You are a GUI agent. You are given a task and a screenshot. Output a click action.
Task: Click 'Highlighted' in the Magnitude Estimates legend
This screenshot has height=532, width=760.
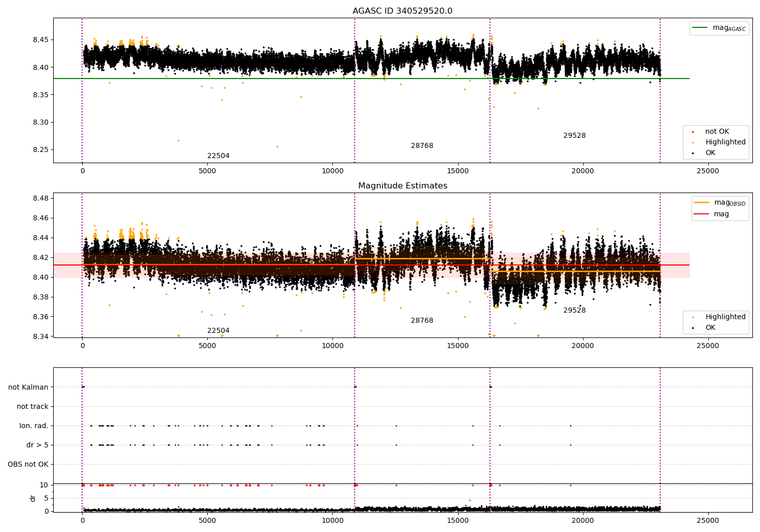tap(725, 317)
